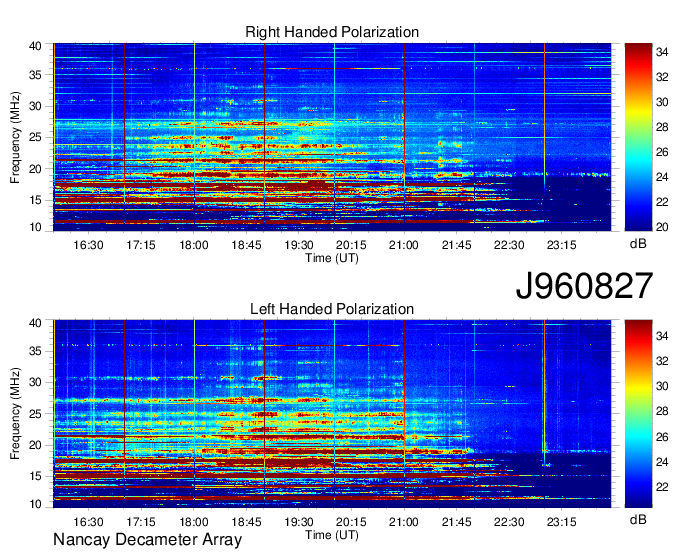Click the 15 MHz tick of Left Handed plot

35,477
